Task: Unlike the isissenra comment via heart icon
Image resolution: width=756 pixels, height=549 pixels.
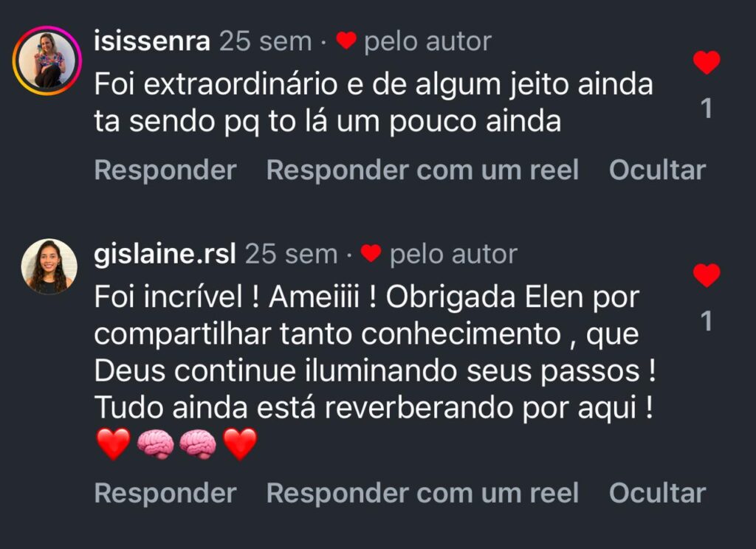Action: [x=707, y=63]
